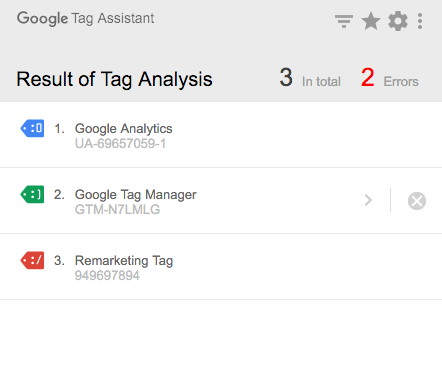Click the Result of Tag Analysis heading
The image size is (442, 383).
click(114, 79)
